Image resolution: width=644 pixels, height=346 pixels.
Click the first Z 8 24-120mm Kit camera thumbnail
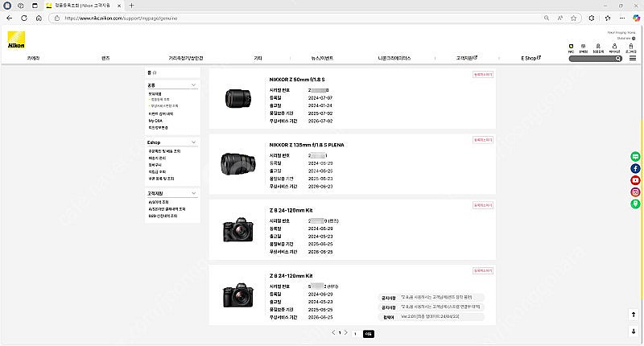pos(237,229)
